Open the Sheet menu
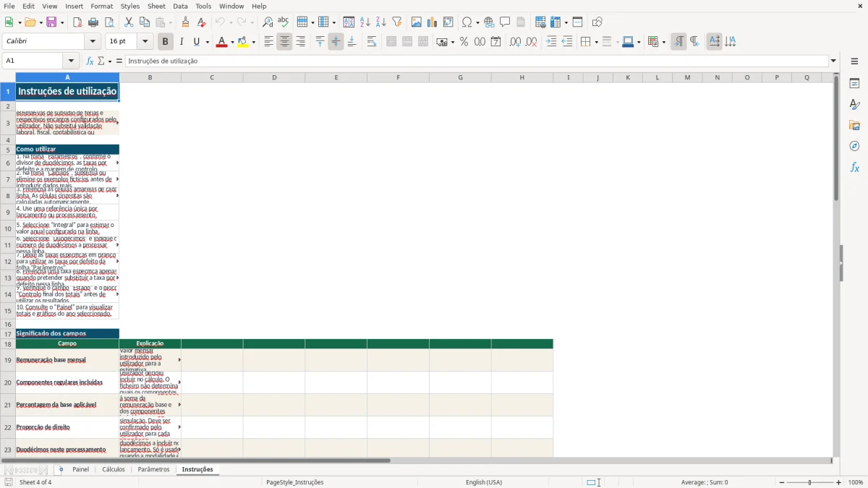The width and height of the screenshot is (868, 488). [x=157, y=6]
